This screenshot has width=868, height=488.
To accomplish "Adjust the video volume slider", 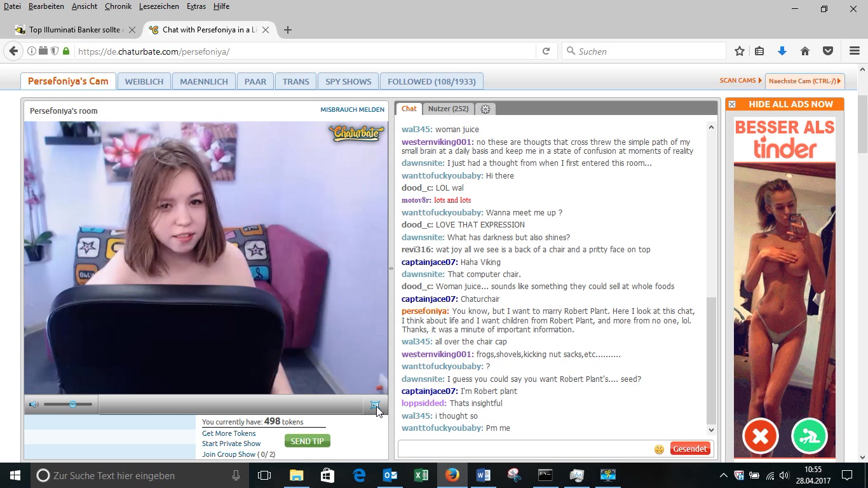I will [72, 405].
